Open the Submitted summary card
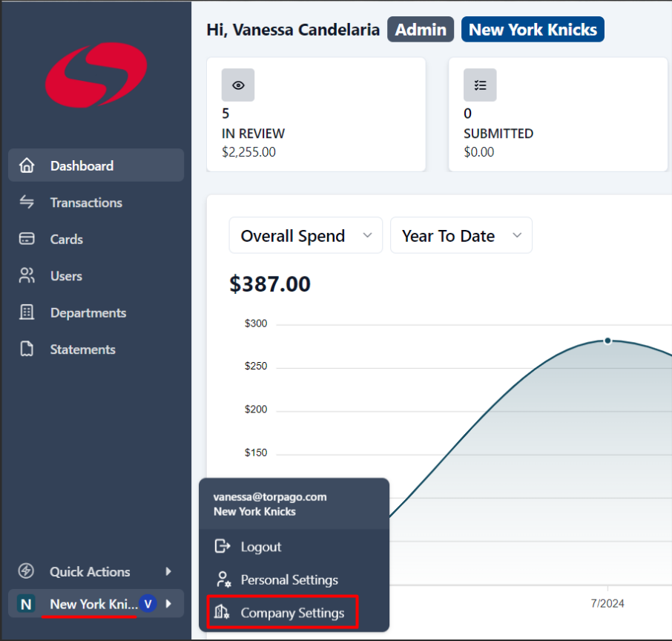This screenshot has height=641, width=672. click(x=558, y=114)
